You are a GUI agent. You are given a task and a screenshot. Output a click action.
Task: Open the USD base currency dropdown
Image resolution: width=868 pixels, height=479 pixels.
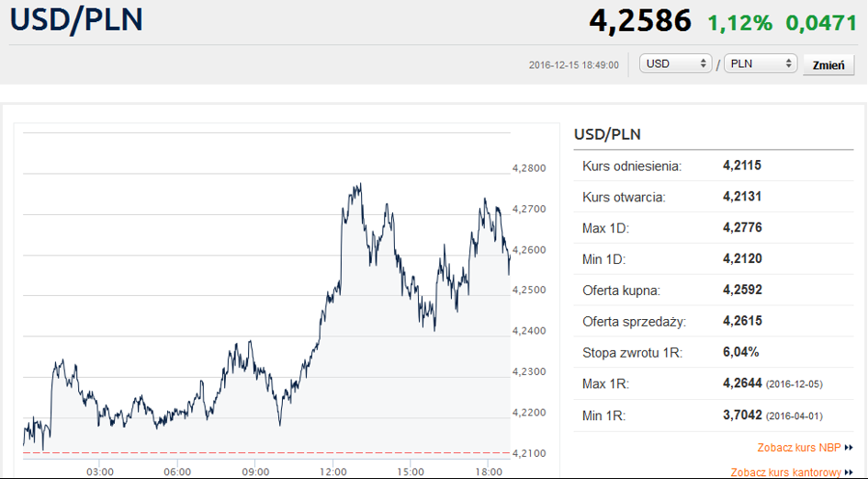675,63
